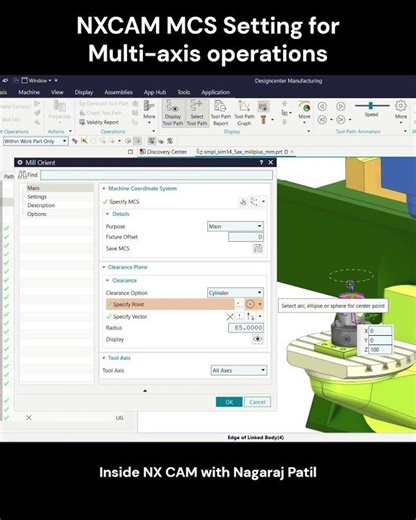
Task: Play tool path animation backward
Action: pos(322,106)
